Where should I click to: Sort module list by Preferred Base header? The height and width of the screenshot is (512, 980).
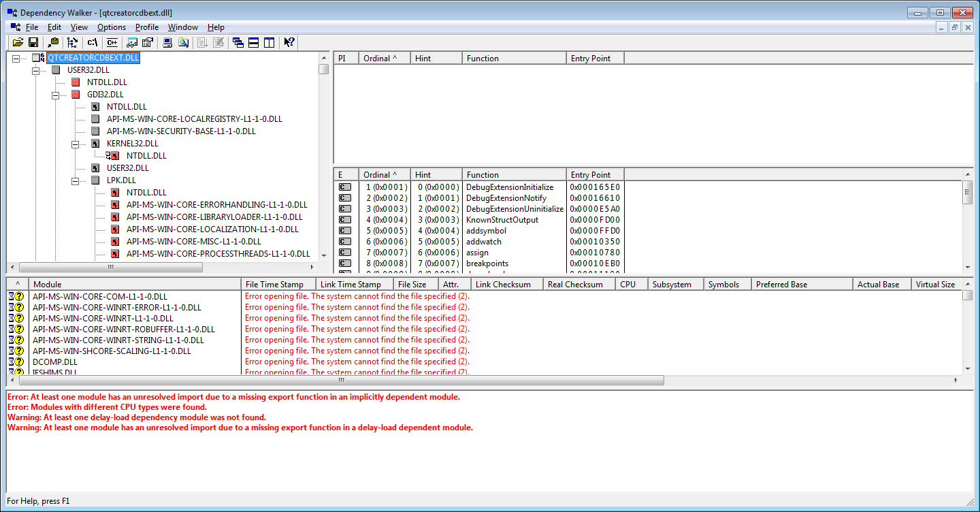(802, 285)
